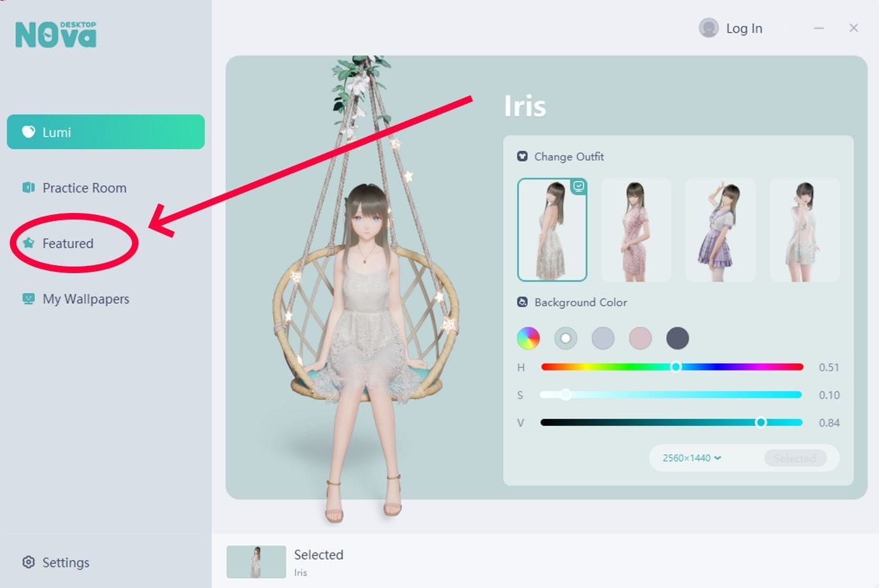This screenshot has width=879, height=588.
Task: Open the Lumi section
Action: pyautogui.click(x=105, y=132)
